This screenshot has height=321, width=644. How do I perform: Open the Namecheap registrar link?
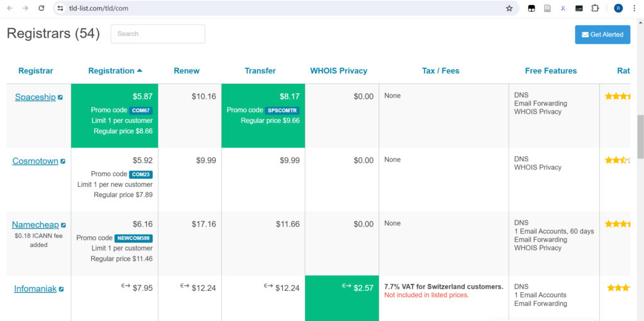pyautogui.click(x=35, y=225)
